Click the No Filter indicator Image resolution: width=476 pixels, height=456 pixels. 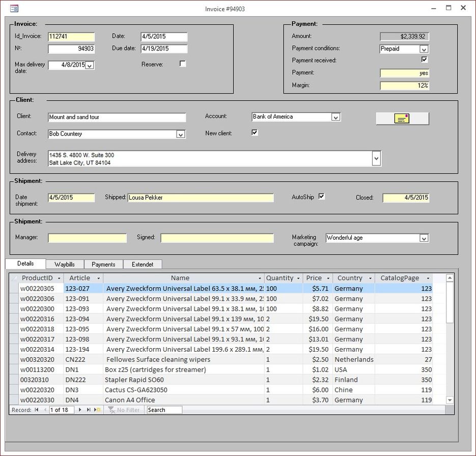pos(124,410)
